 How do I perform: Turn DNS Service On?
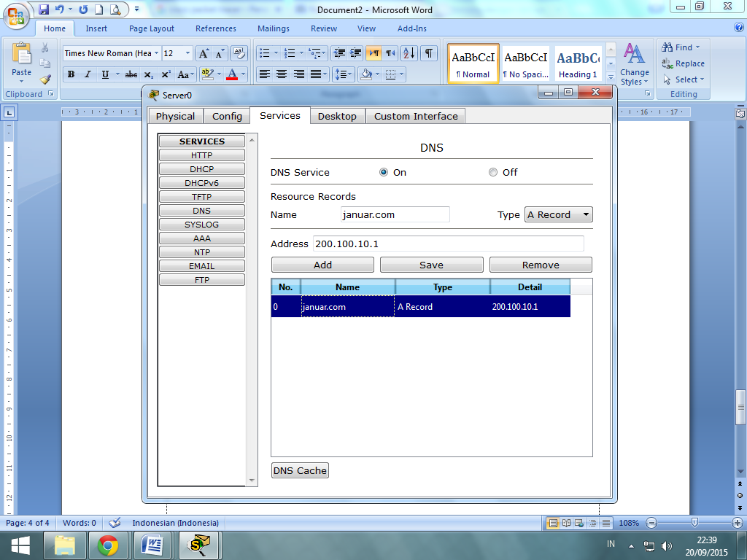[x=384, y=172]
